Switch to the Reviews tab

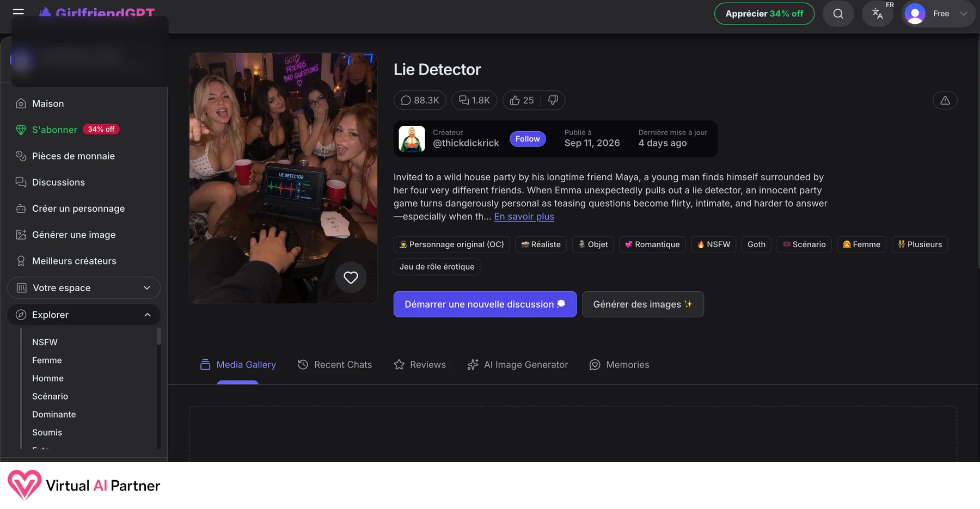(420, 365)
